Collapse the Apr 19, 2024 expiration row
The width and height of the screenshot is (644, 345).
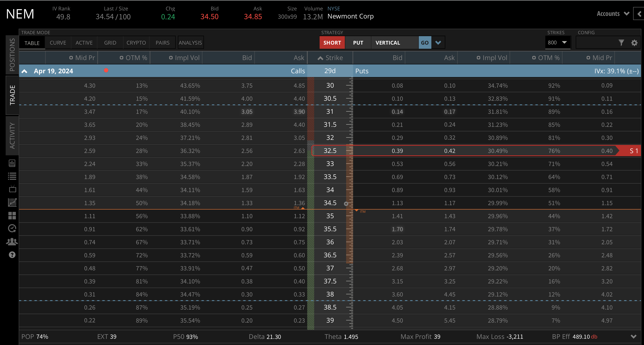point(25,71)
